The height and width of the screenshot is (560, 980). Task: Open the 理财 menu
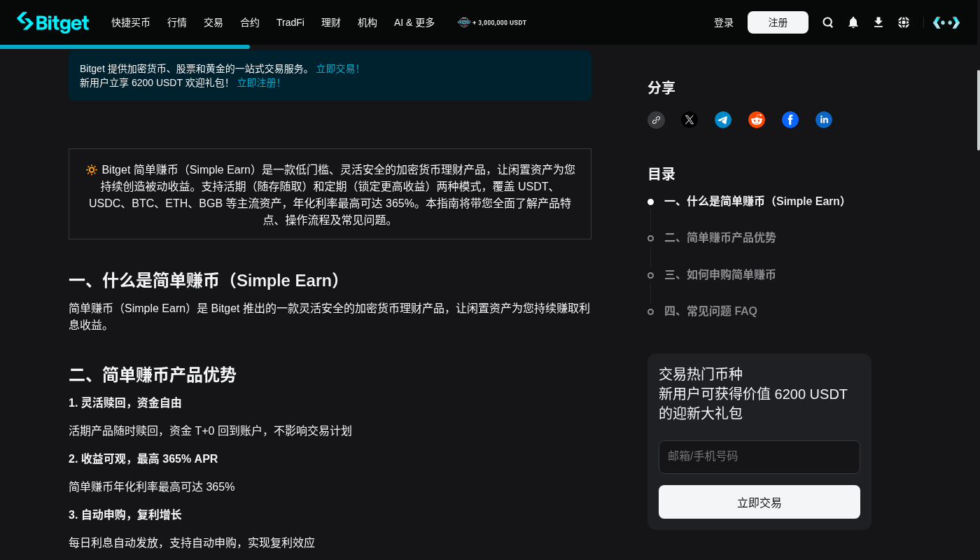click(331, 22)
